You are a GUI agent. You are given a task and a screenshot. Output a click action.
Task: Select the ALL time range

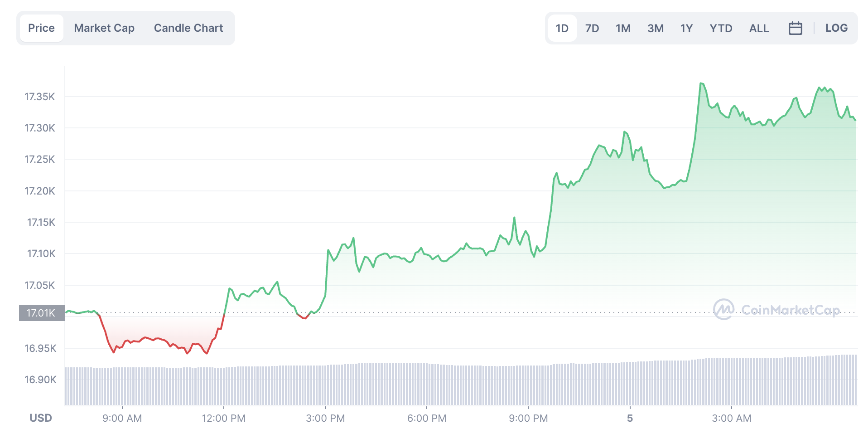tap(759, 28)
